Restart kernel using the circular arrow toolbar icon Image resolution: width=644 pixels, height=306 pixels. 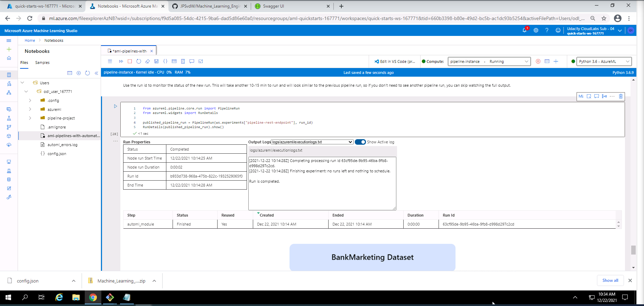(139, 61)
